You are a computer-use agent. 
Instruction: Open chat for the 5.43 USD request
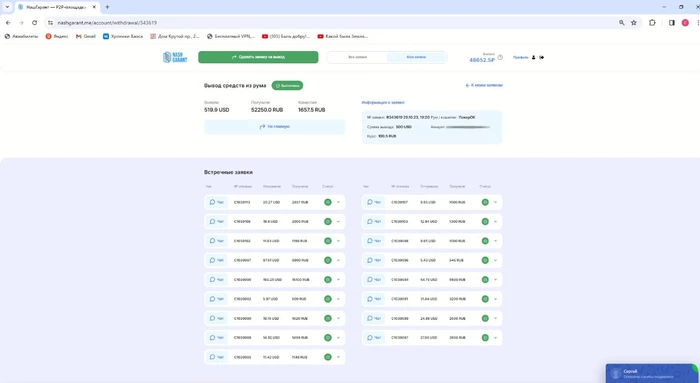[x=373, y=260]
